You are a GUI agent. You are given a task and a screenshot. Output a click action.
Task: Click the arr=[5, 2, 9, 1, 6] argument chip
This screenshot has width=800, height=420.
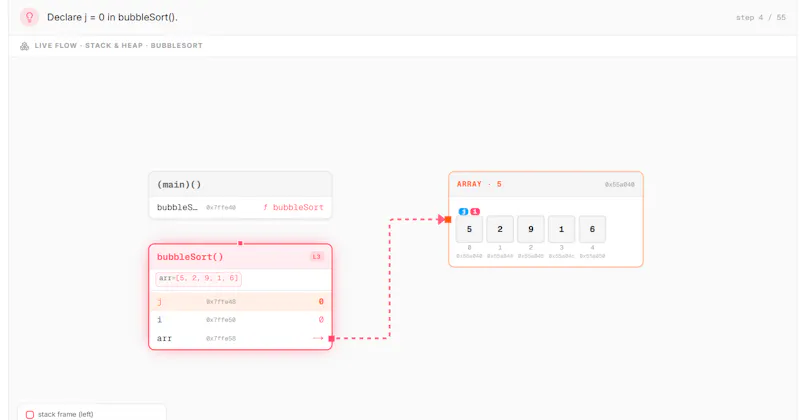(x=198, y=279)
